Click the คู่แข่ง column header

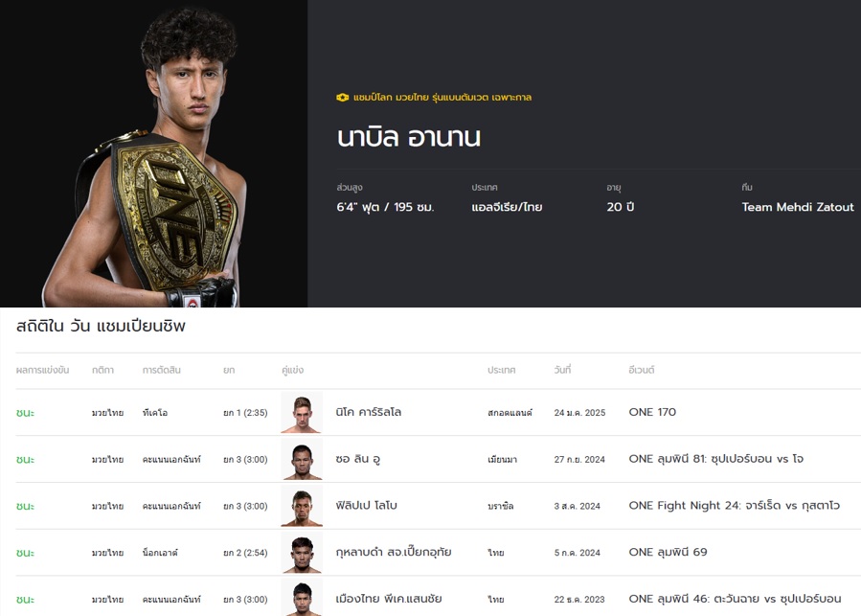tap(292, 370)
